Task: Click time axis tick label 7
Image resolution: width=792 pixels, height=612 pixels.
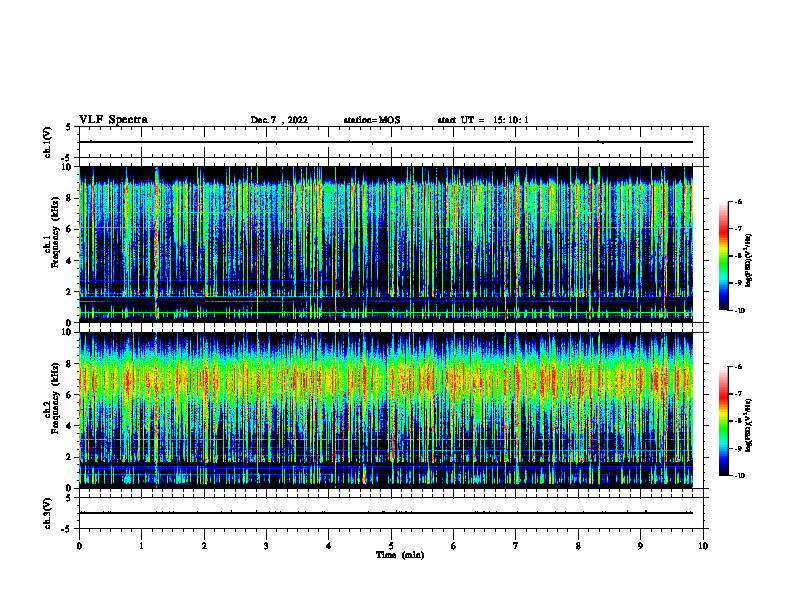Action: click(x=516, y=546)
